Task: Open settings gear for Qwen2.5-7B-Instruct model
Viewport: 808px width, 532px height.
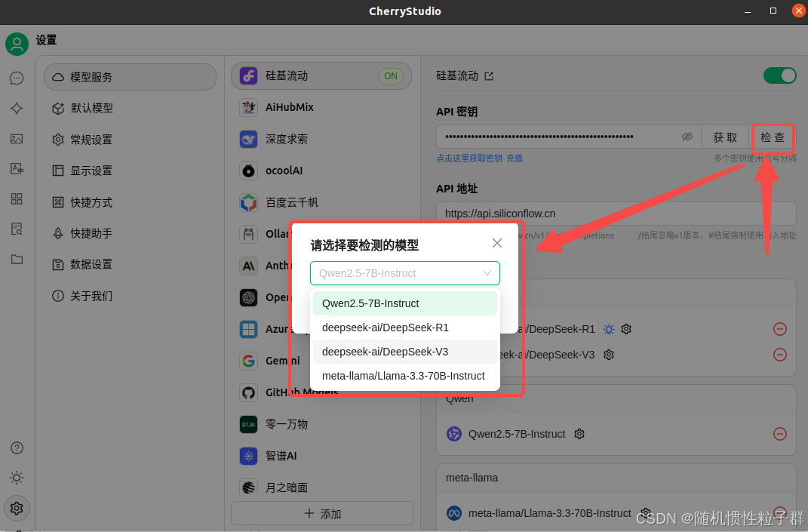Action: 579,434
